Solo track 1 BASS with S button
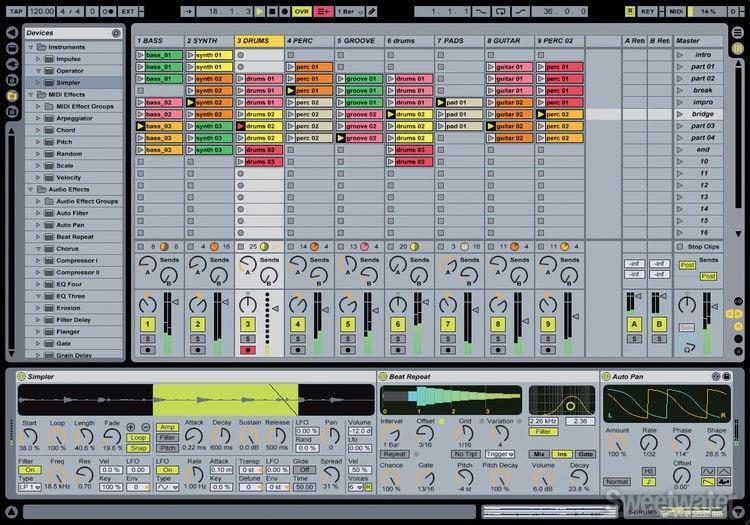This screenshot has width=750, height=525. 147,339
